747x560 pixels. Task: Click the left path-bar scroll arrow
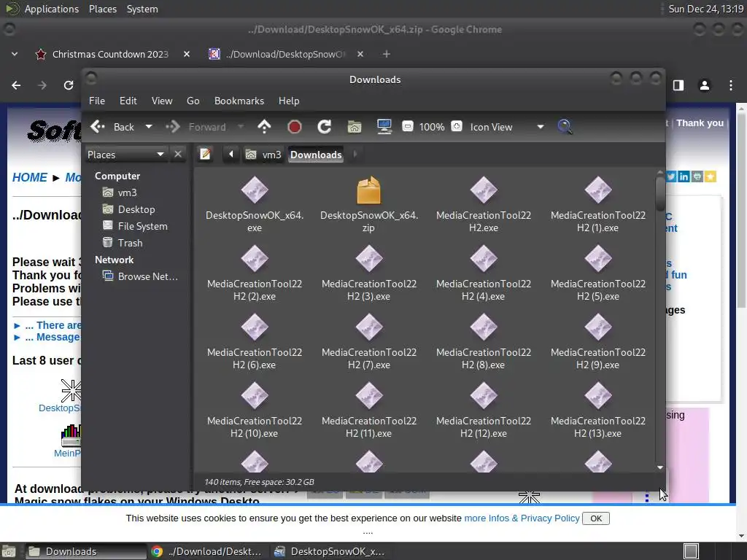(x=231, y=155)
